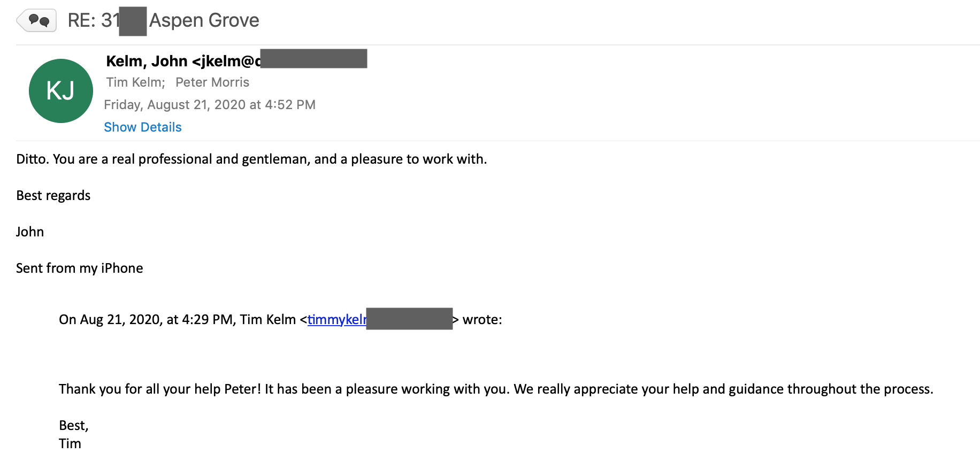Click sender name Kelm, John
Screen dimensions: 980x461
[147, 61]
